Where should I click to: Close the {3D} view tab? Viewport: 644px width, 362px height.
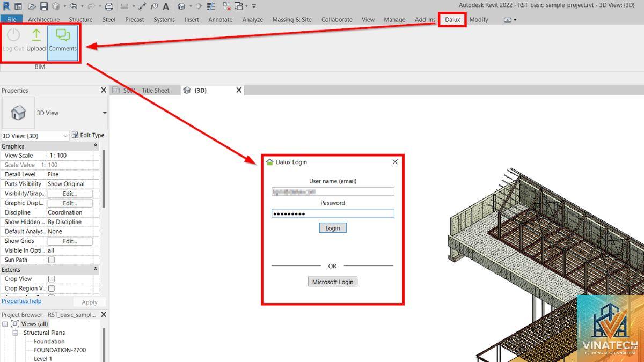pos(239,91)
